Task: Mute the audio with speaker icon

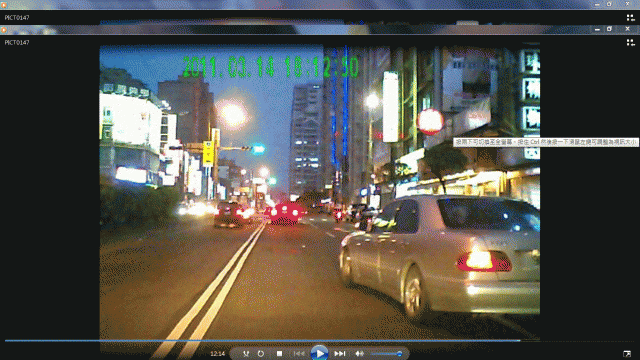Action: click(x=359, y=353)
